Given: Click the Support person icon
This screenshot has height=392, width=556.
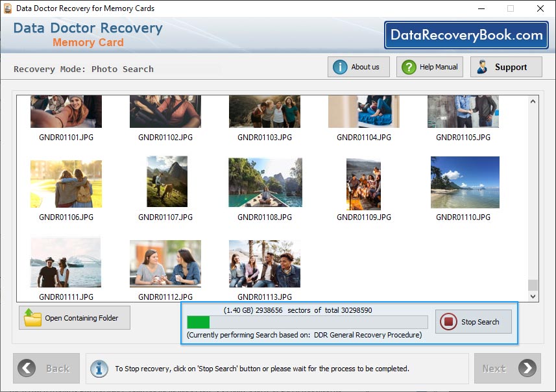Looking at the screenshot, I should point(481,67).
